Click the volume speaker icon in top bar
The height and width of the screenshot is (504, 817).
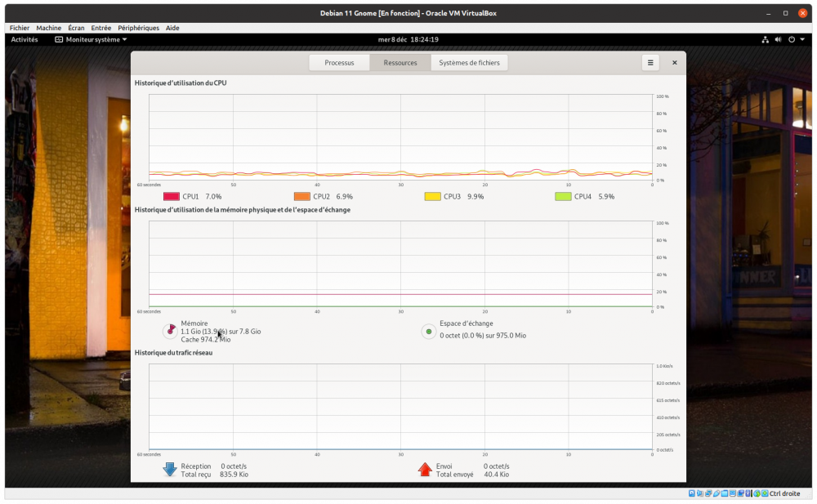tap(778, 39)
